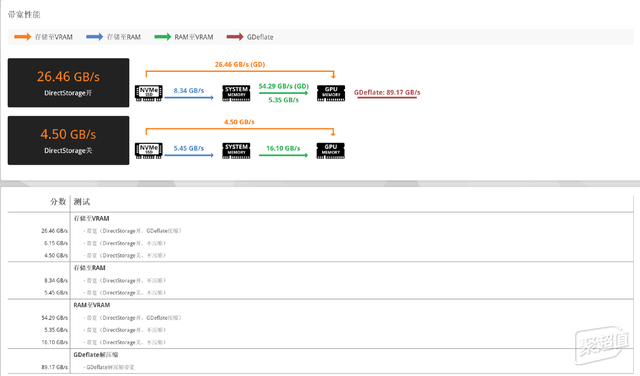Select the 26.46 GB/s DirectStorage-on score panel
Image resolution: width=640 pixels, height=376 pixels.
click(69, 83)
